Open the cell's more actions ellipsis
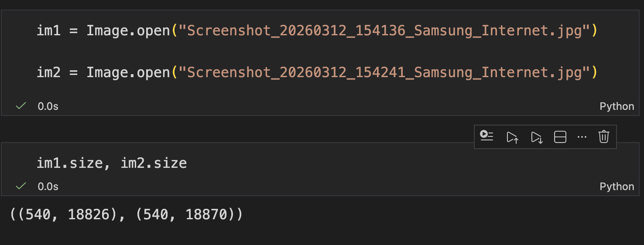Image resolution: width=644 pixels, height=245 pixels. [582, 137]
